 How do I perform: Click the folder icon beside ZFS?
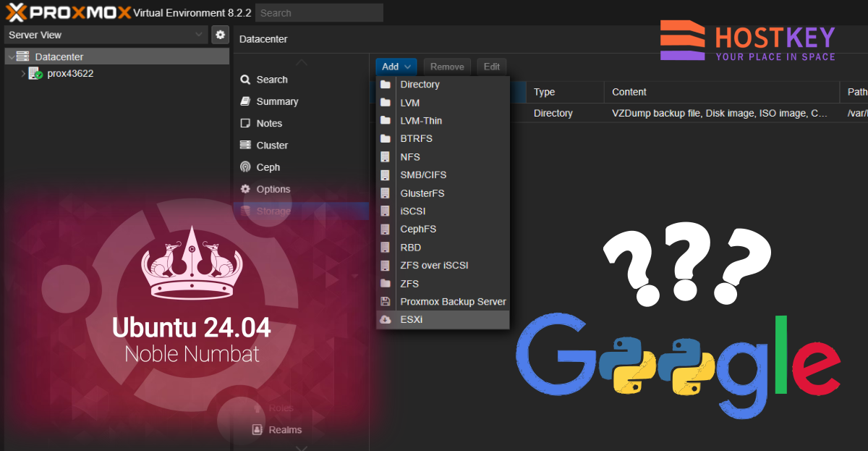[386, 284]
